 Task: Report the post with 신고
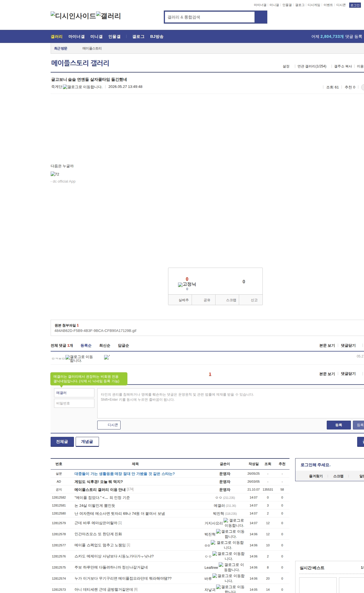251,300
